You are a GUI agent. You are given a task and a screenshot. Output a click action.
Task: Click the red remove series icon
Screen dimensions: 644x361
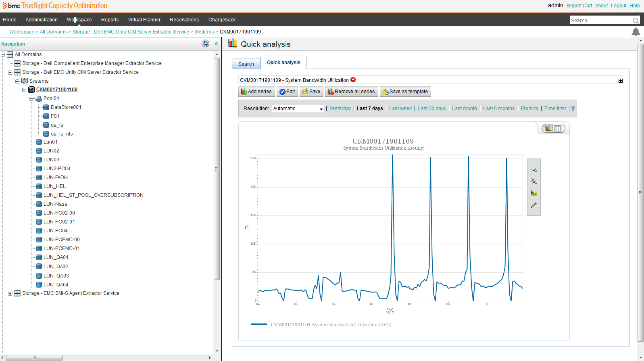[353, 80]
